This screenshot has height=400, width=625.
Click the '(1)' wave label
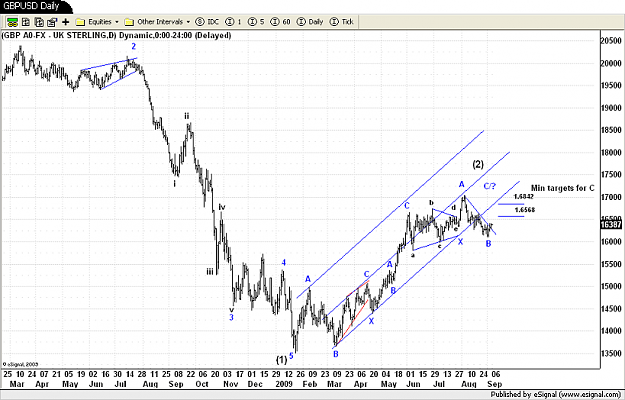(281, 360)
